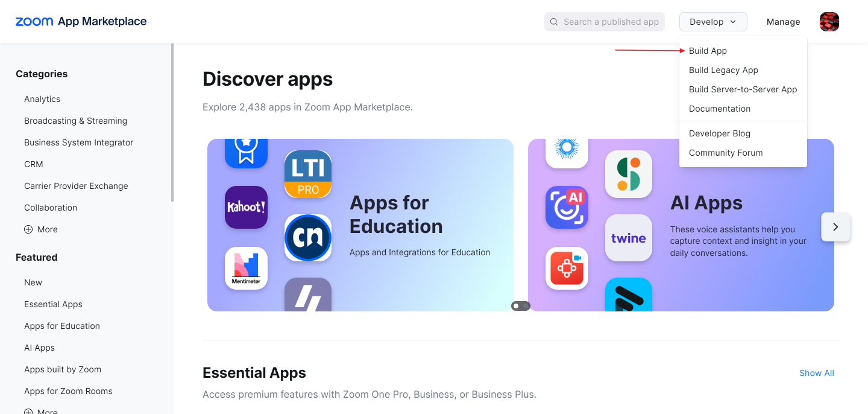
Task: Expand More under Categories
Action: coord(41,229)
